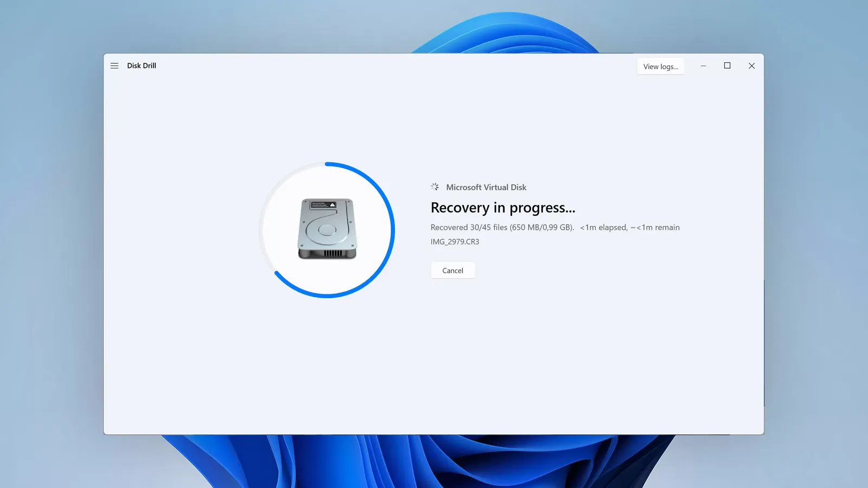Select the IMG_2979.CR3 filename text
868x488 pixels.
(x=455, y=242)
